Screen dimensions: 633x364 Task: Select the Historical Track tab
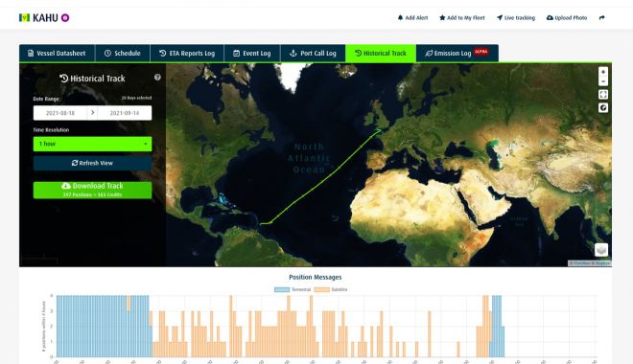tap(381, 54)
